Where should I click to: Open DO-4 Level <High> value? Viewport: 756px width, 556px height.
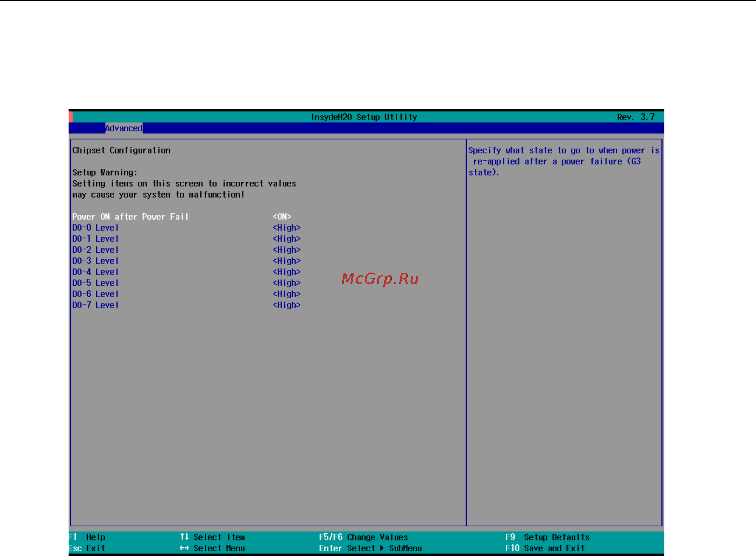(287, 272)
